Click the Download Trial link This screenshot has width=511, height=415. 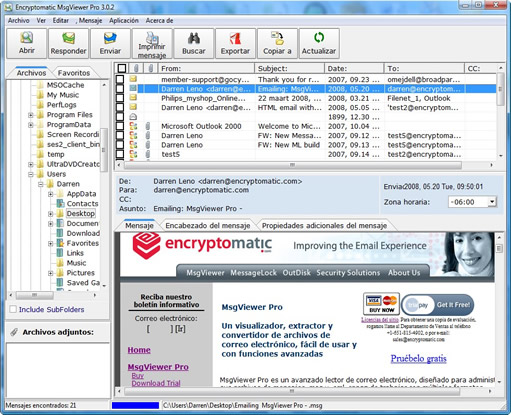[x=156, y=383]
